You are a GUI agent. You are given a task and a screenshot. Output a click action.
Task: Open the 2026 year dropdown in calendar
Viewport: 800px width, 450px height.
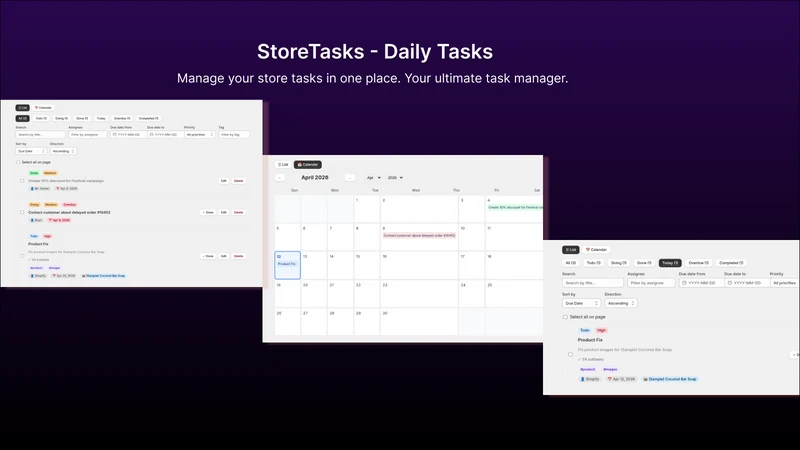click(x=395, y=178)
